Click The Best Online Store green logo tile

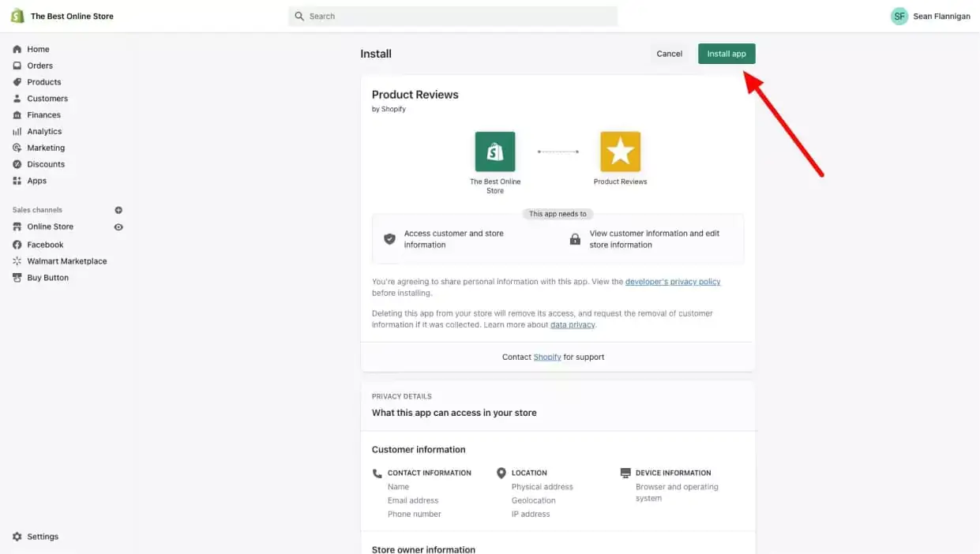click(495, 152)
